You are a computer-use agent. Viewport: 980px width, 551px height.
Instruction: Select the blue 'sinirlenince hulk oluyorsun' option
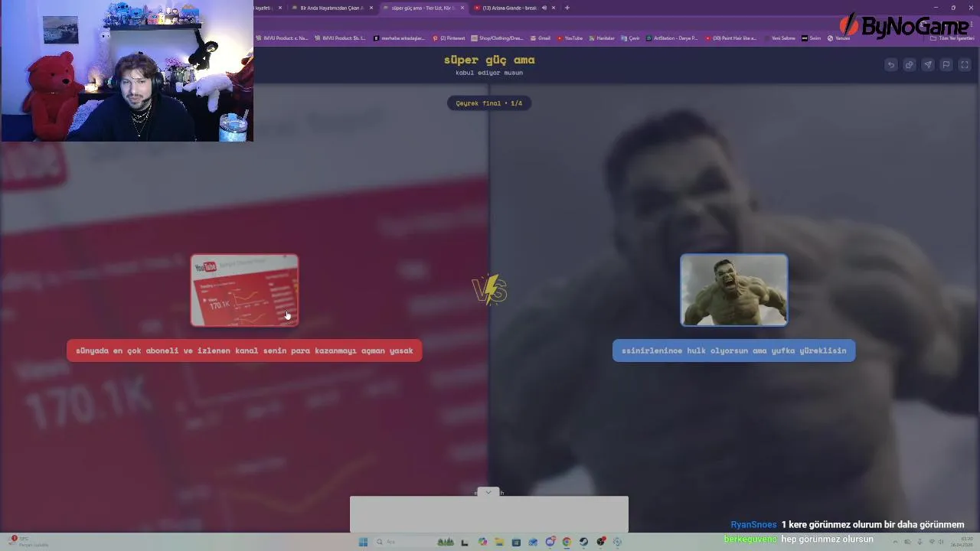pyautogui.click(x=733, y=350)
